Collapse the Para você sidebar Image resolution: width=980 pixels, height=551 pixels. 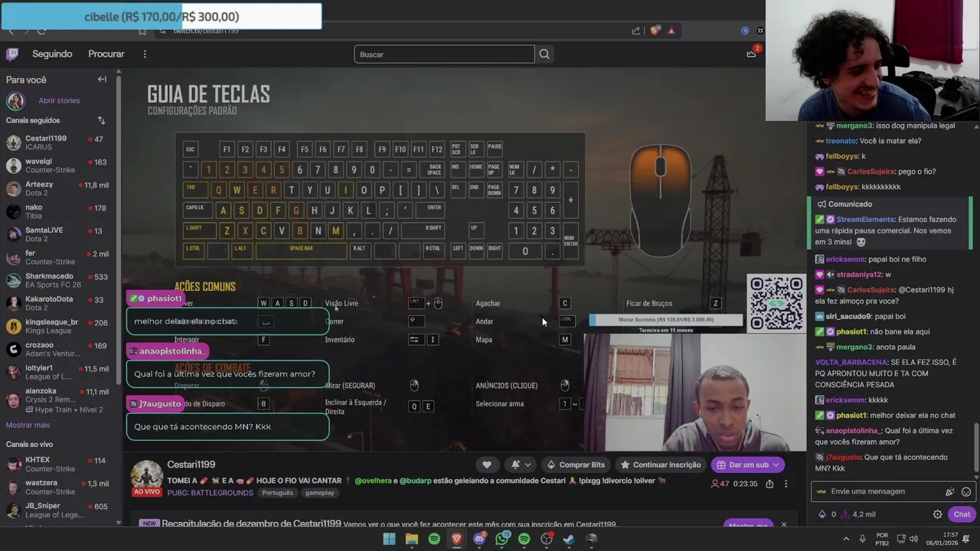tap(102, 80)
